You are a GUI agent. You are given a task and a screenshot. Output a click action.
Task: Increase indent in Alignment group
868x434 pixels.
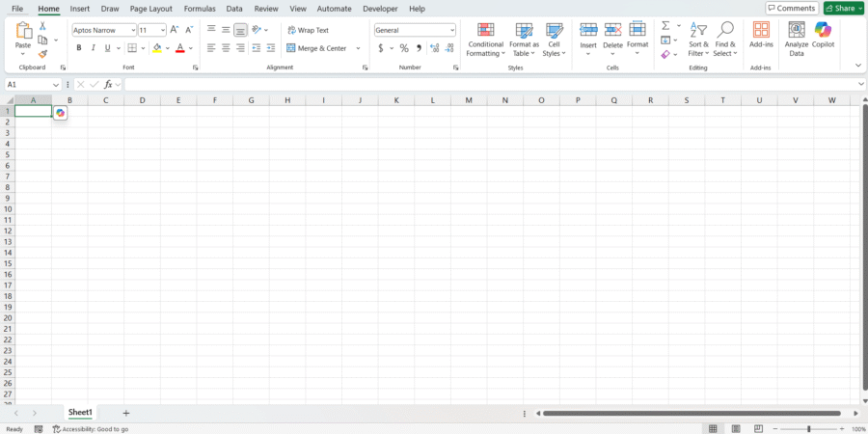point(271,48)
